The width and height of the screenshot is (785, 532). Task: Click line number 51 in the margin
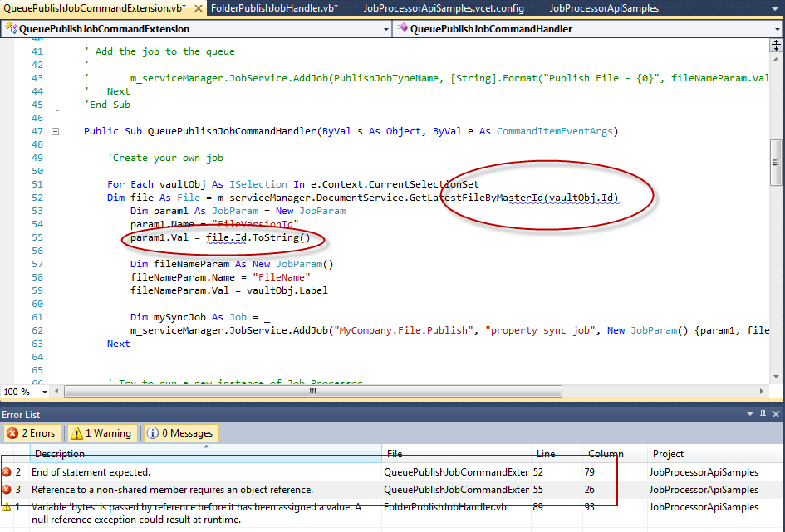click(37, 184)
